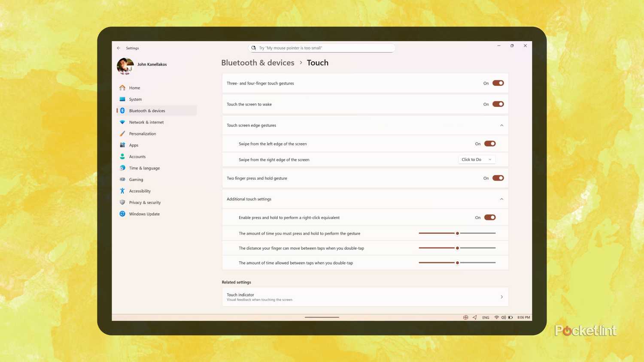Open Gaming settings from the sidebar
This screenshot has height=362, width=644.
tap(136, 179)
